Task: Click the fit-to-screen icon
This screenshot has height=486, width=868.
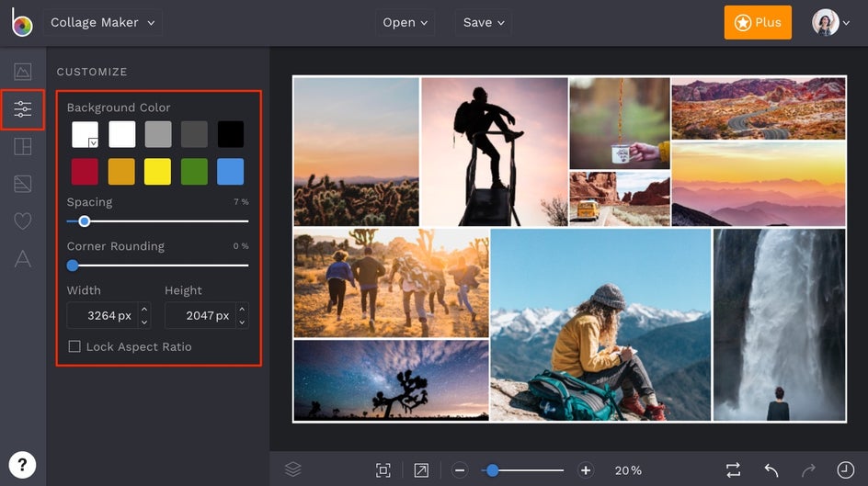Action: [383, 469]
